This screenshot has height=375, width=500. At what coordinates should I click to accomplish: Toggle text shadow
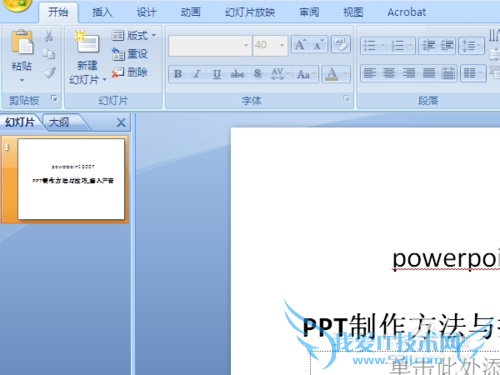click(x=257, y=74)
